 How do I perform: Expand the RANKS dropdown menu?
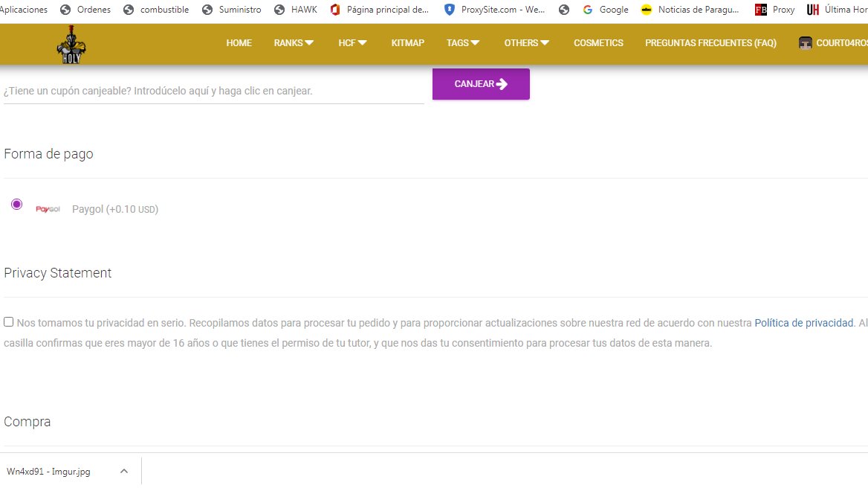point(293,43)
